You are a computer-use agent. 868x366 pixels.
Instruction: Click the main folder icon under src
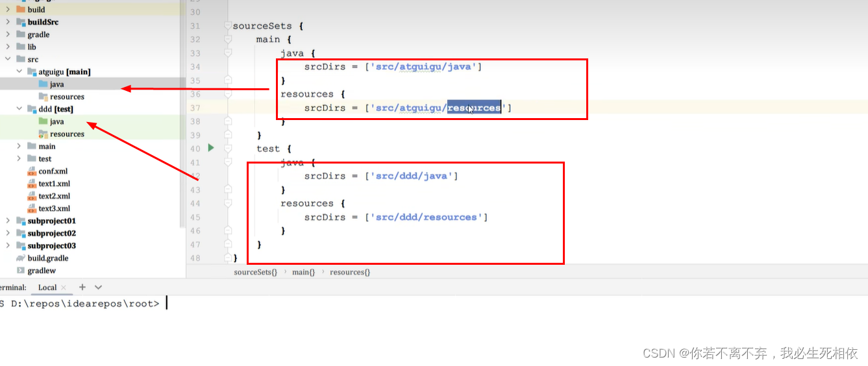click(32, 146)
